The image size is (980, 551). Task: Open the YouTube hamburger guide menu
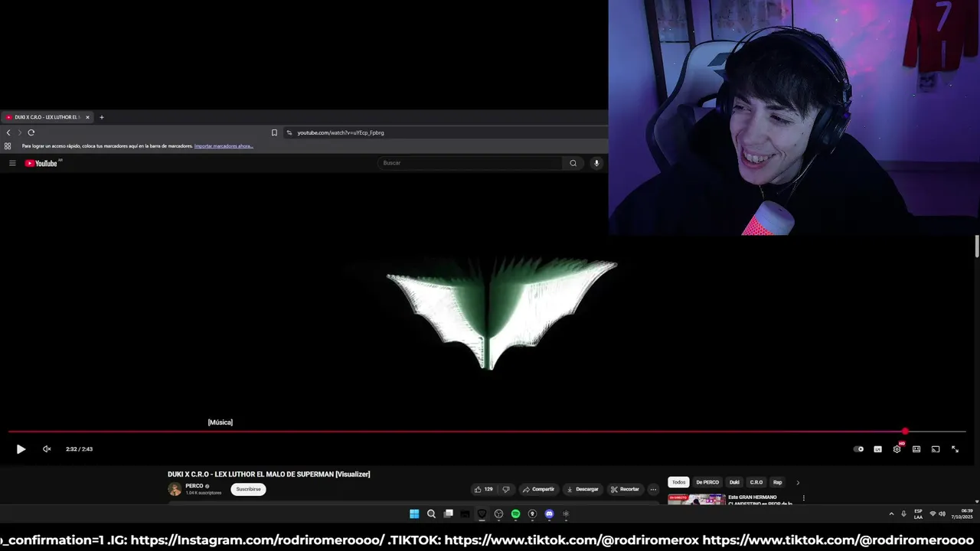click(12, 163)
